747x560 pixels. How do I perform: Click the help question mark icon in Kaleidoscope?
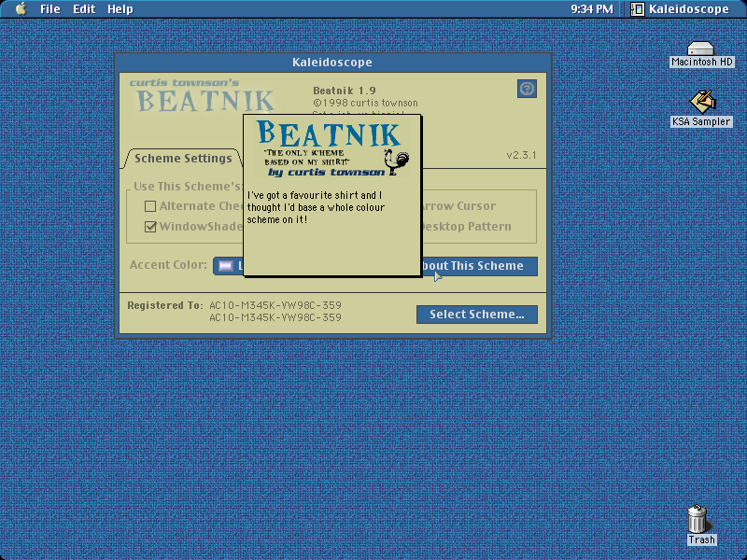[x=527, y=89]
